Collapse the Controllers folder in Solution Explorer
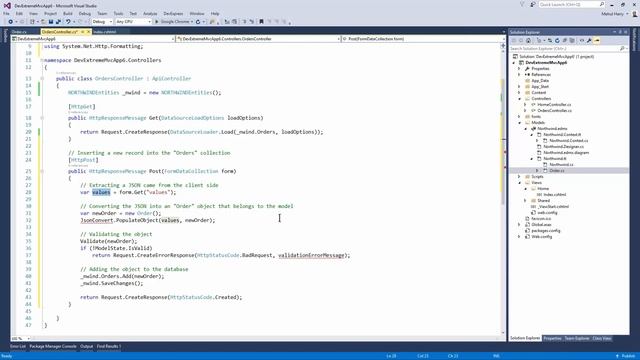 coord(520,99)
